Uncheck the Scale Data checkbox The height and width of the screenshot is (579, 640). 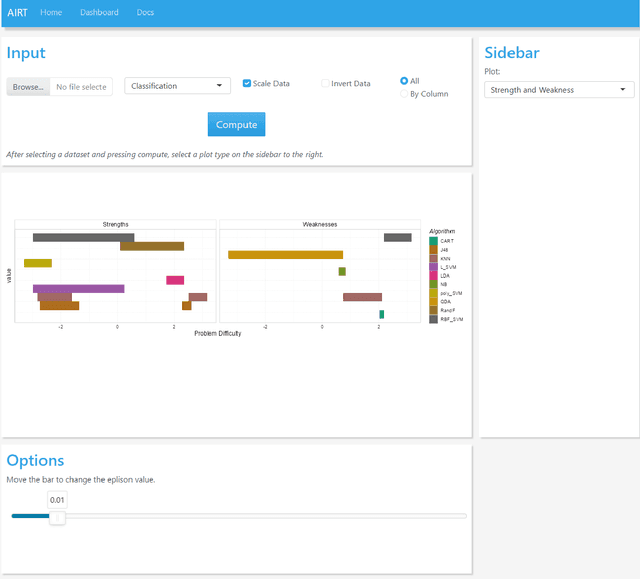click(247, 84)
